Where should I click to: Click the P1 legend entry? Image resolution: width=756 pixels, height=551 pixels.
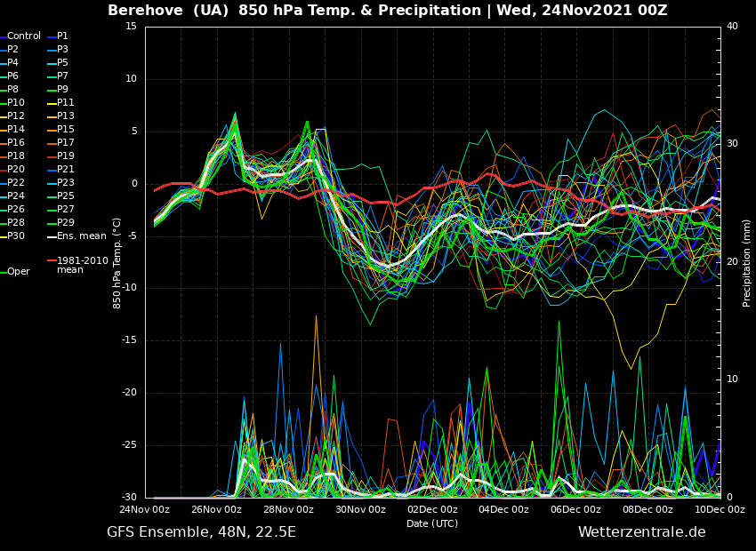(x=62, y=36)
